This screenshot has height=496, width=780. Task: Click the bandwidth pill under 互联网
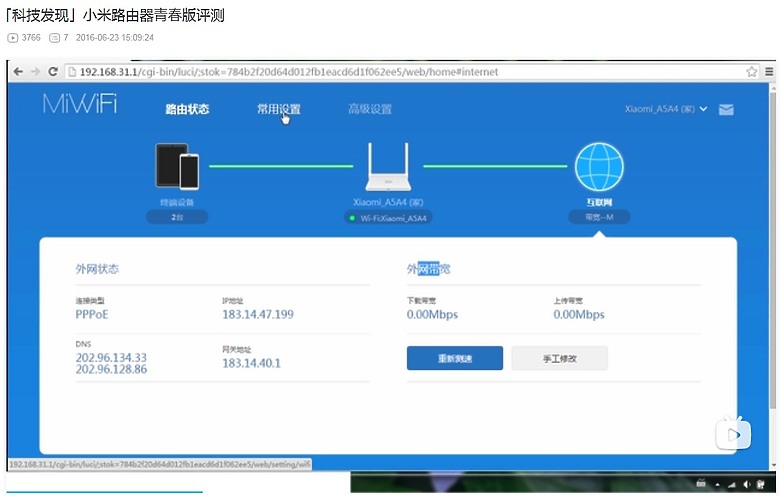point(599,217)
